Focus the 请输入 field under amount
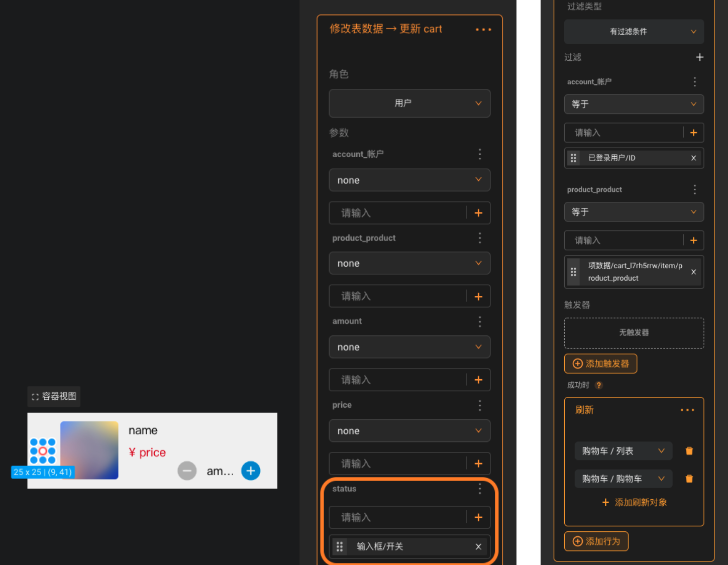The image size is (728, 565). [x=398, y=380]
